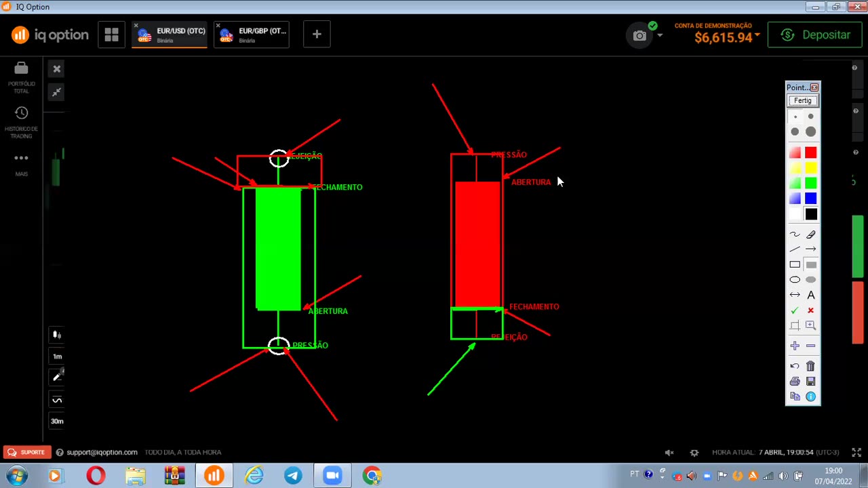The image size is (868, 488).
Task: Open Histórico de Trading
Action: click(21, 123)
